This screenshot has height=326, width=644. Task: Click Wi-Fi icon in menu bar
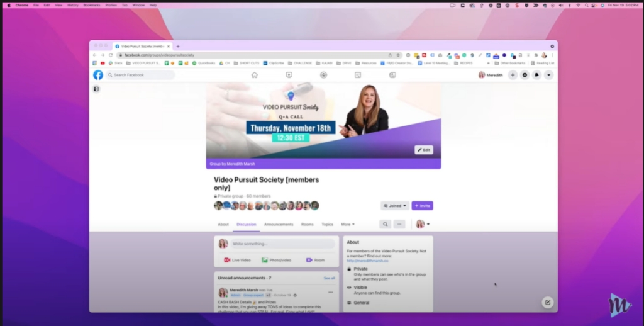click(579, 5)
